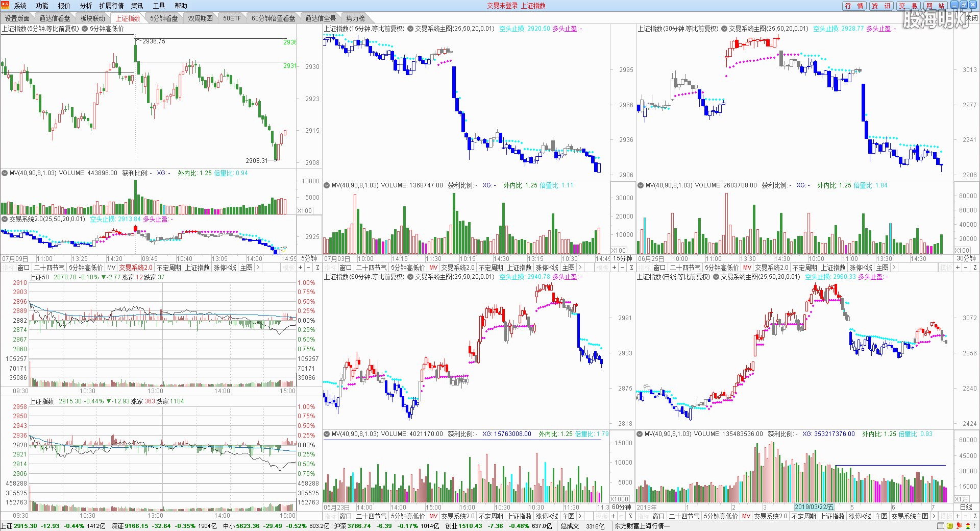Open the 资讯 menu
Viewport: 980px width, 531px height.
click(137, 6)
